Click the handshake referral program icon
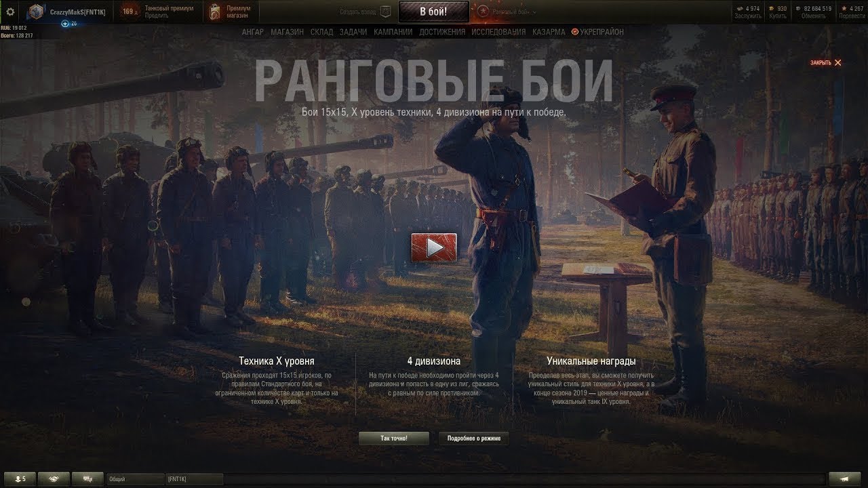 coord(54,479)
